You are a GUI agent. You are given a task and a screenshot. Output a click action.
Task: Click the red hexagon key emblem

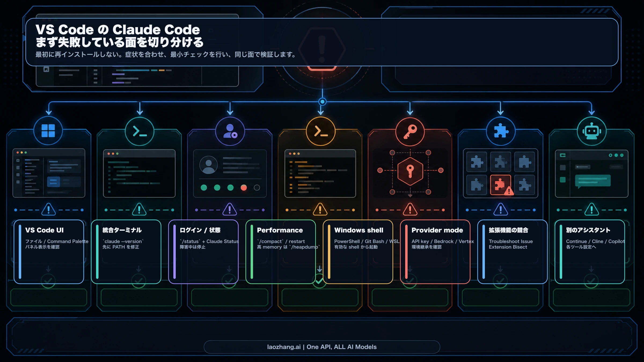coord(410,171)
